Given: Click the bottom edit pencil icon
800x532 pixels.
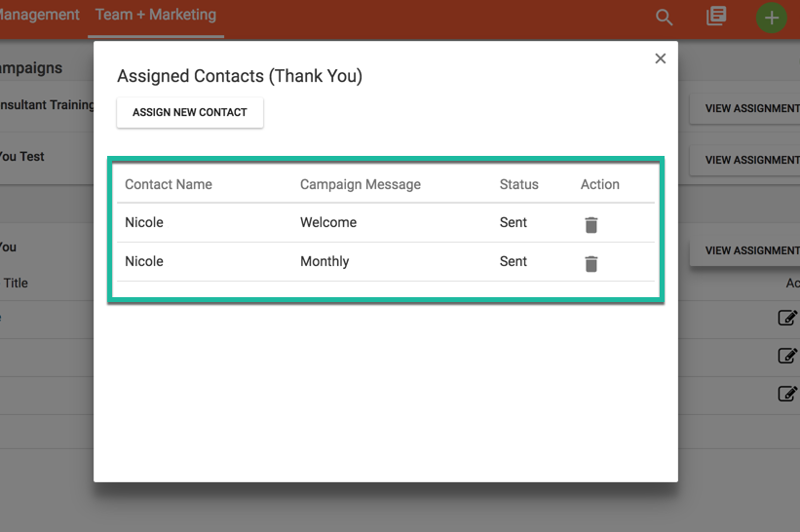Looking at the screenshot, I should [787, 394].
